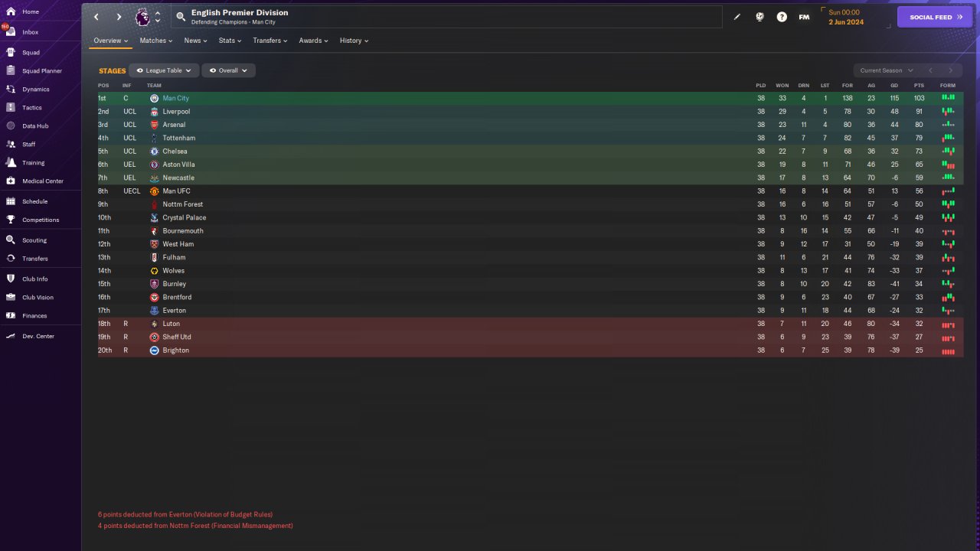Open the help question mark icon

click(x=782, y=17)
